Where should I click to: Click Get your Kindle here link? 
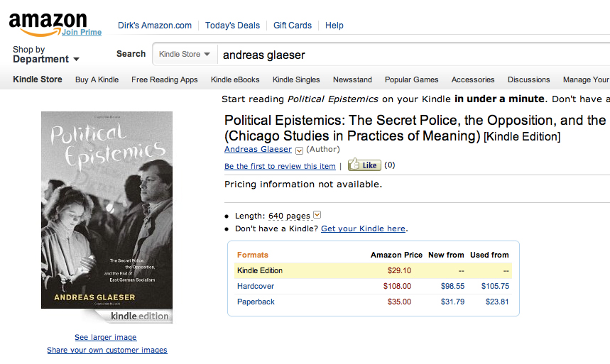pyautogui.click(x=363, y=228)
